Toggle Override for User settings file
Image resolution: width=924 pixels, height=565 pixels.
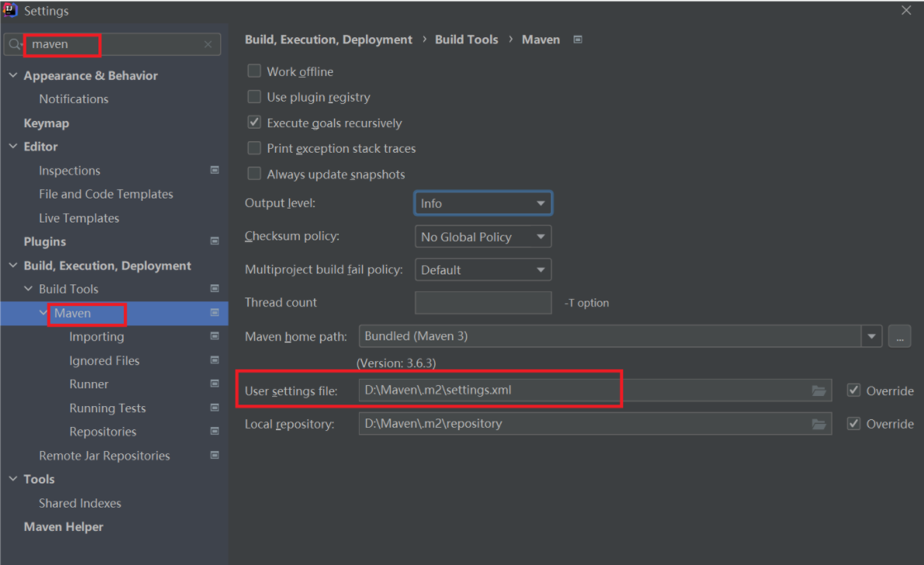853,391
